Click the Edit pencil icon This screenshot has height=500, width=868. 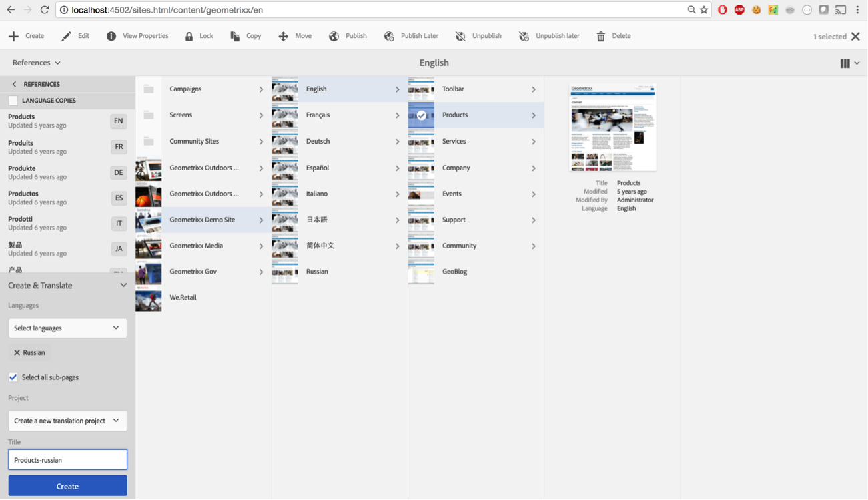66,37
